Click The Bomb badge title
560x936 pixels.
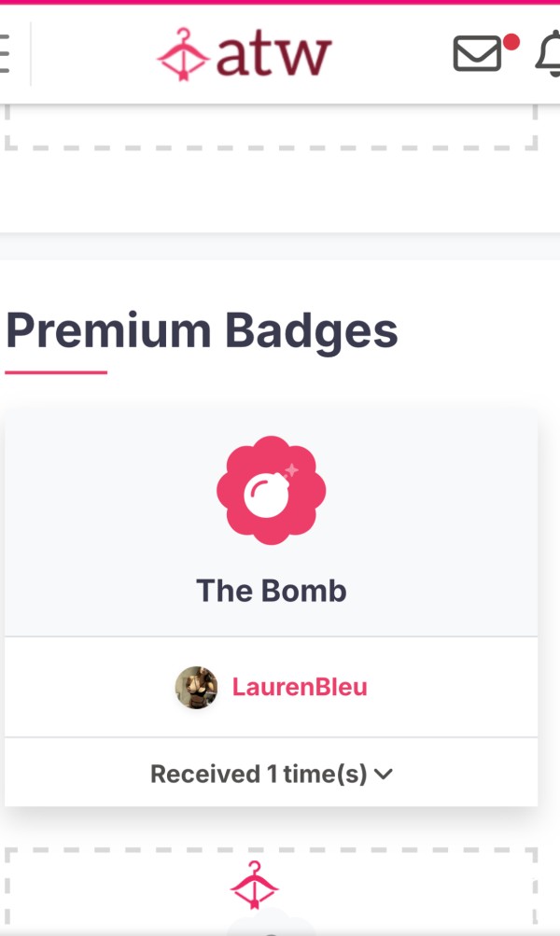click(271, 591)
